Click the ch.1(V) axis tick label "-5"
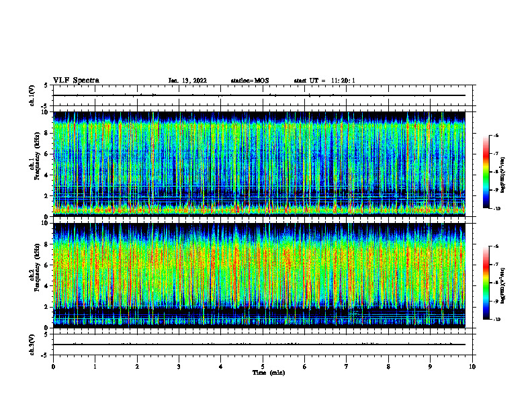This screenshot has height=411, width=532. 45,107
